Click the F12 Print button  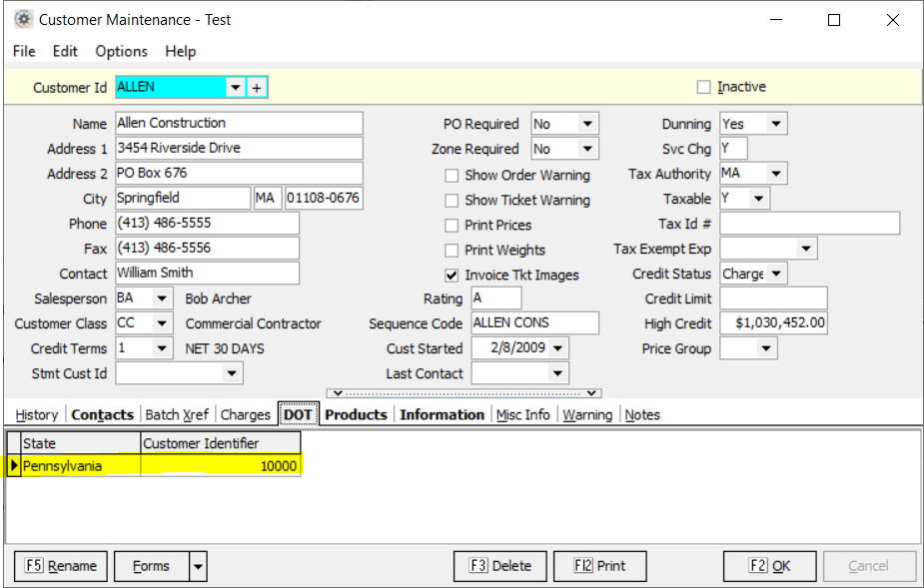[599, 566]
